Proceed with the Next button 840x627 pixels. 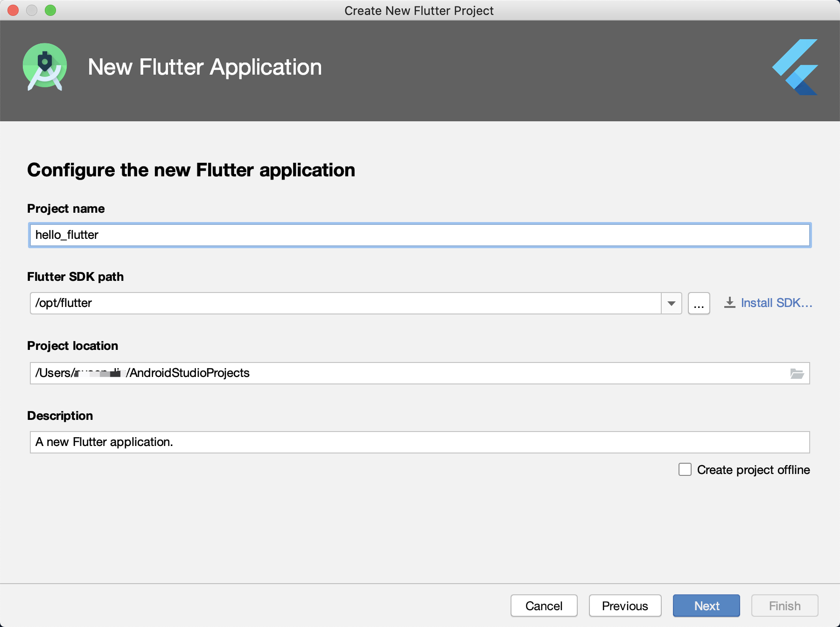coord(707,606)
